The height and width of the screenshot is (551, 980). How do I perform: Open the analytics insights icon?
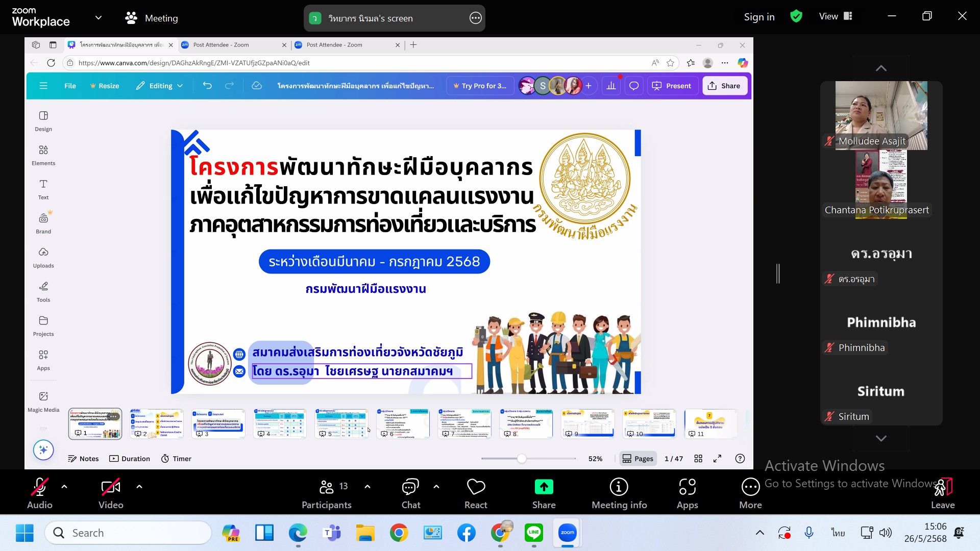pyautogui.click(x=611, y=86)
